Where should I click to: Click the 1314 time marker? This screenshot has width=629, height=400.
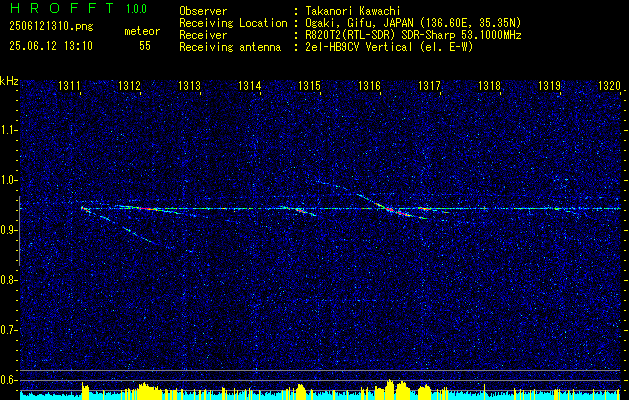click(250, 85)
